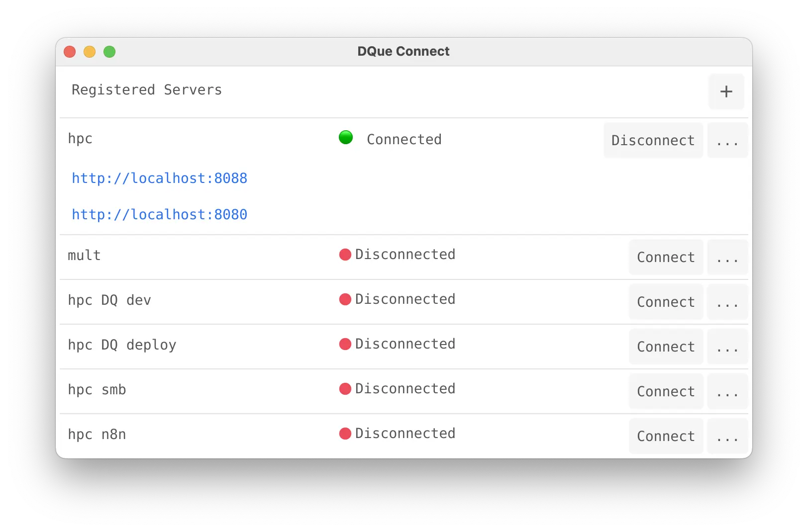The image size is (808, 532).
Task: Click the green connected status indicator
Action: tap(346, 138)
